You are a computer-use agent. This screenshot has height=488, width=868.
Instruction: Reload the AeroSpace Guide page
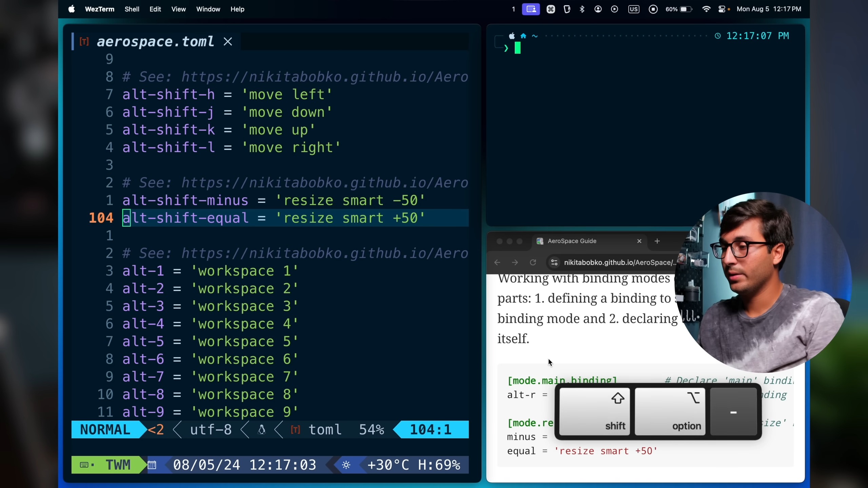[x=533, y=262]
